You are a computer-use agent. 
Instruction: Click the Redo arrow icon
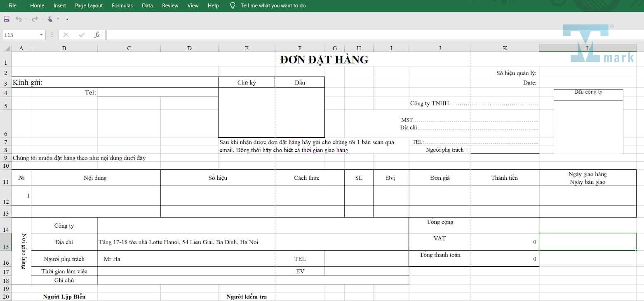[35, 19]
